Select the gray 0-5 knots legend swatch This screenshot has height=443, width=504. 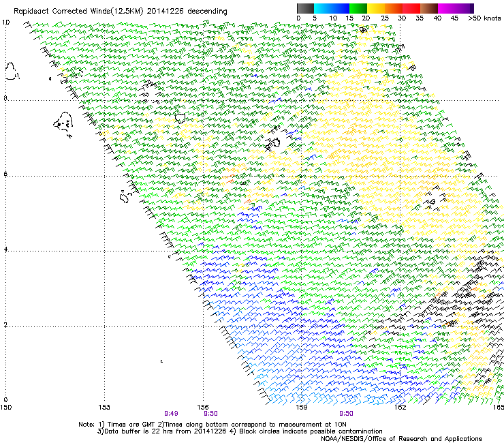(x=305, y=8)
